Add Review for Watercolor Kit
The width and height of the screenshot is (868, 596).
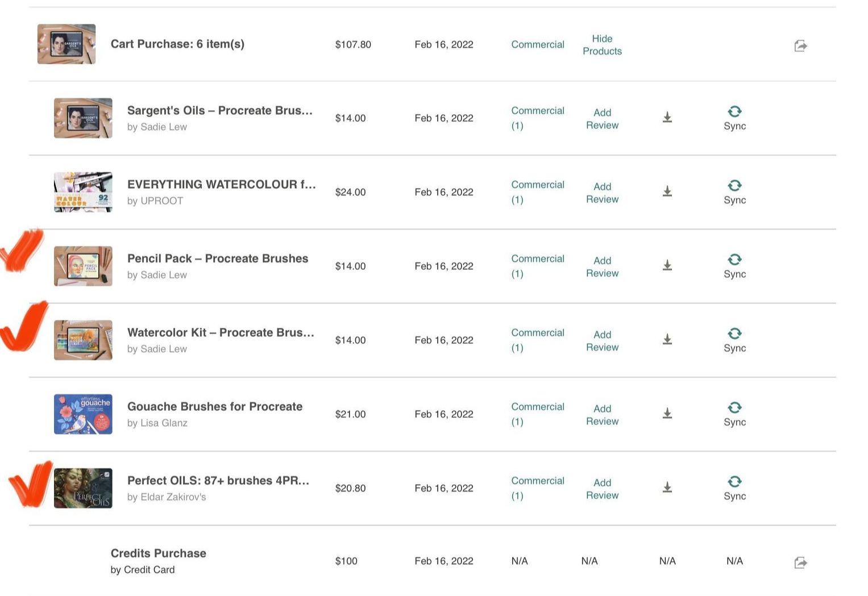coord(602,341)
